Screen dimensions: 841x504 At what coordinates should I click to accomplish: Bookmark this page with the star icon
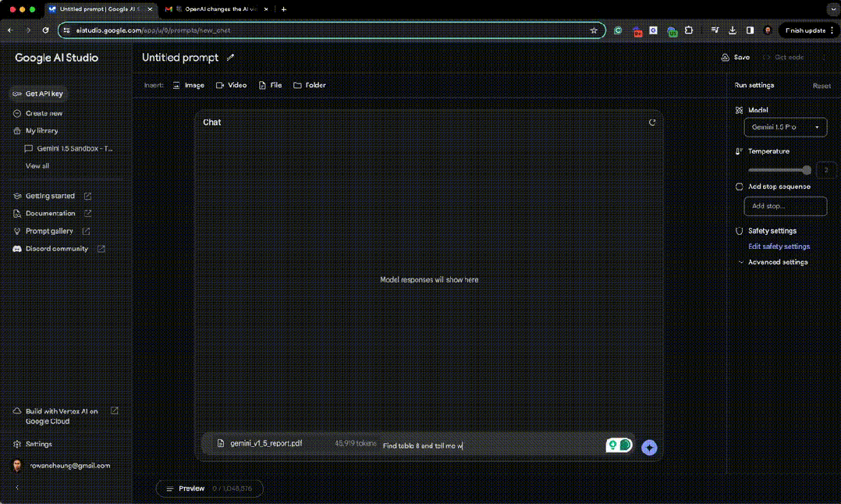pyautogui.click(x=594, y=30)
